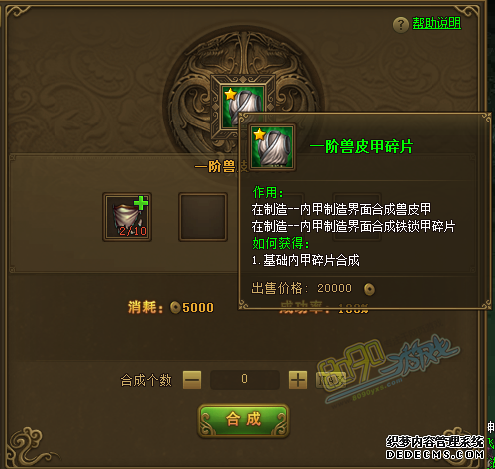Decrease craft quantity with the minus button

(192, 380)
